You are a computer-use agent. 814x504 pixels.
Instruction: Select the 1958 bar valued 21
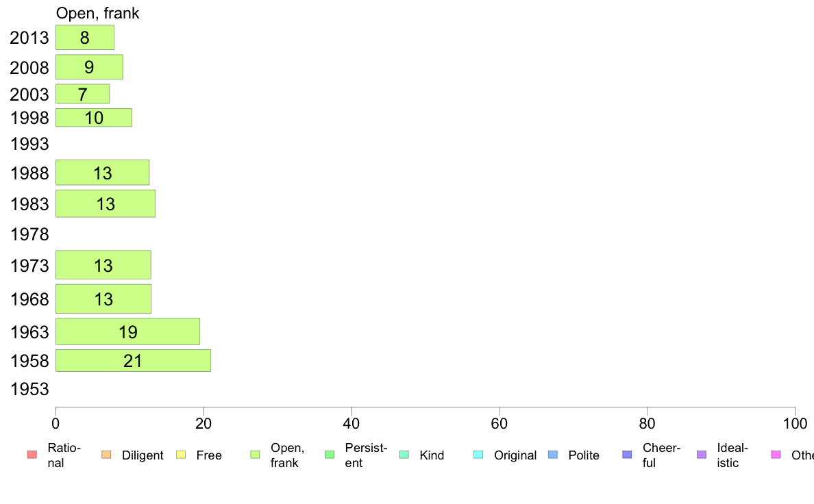(x=134, y=361)
